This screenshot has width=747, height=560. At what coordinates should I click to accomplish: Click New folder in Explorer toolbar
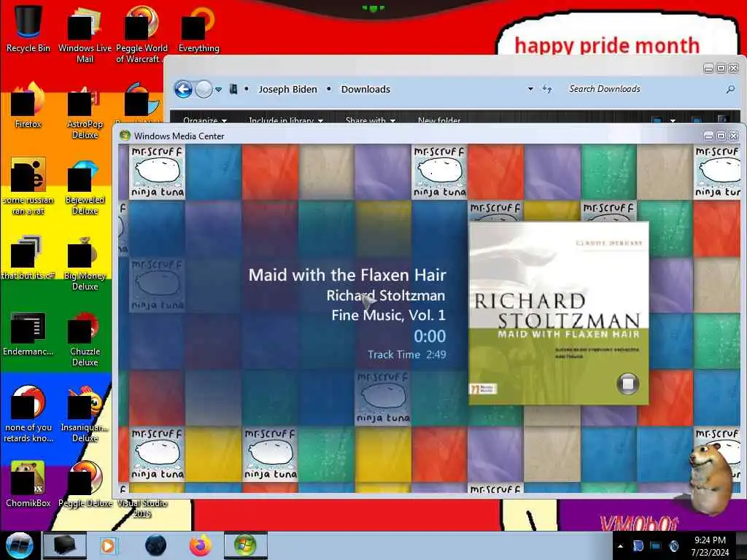pyautogui.click(x=438, y=120)
